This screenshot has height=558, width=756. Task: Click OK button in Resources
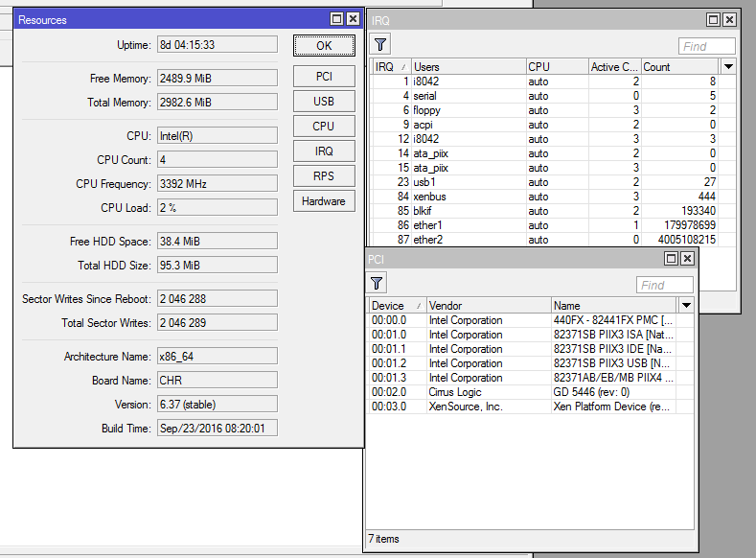tap(324, 46)
